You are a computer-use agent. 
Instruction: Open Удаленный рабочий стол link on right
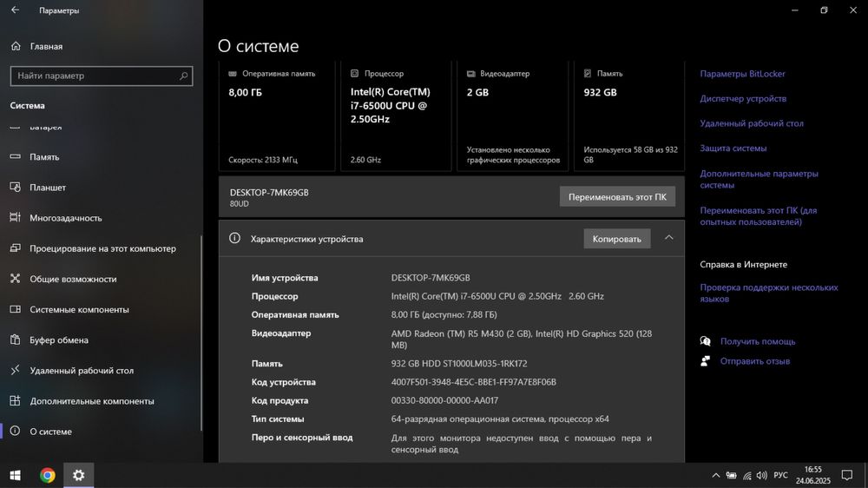click(x=751, y=123)
